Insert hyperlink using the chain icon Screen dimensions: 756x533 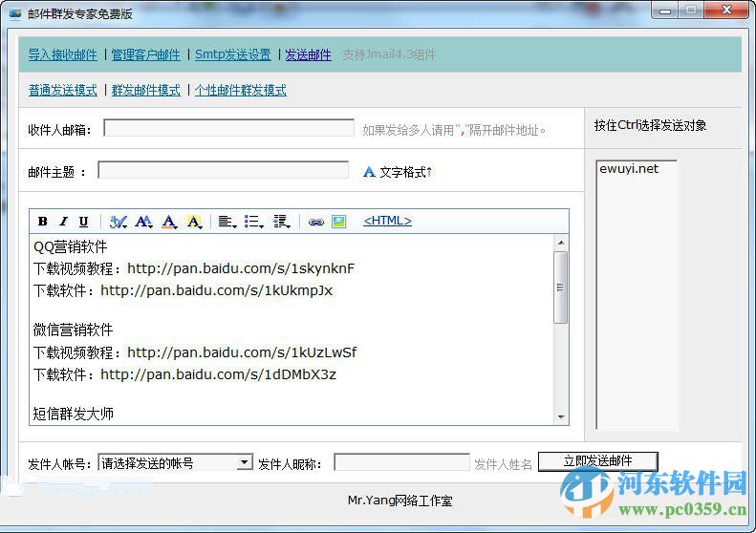316,223
